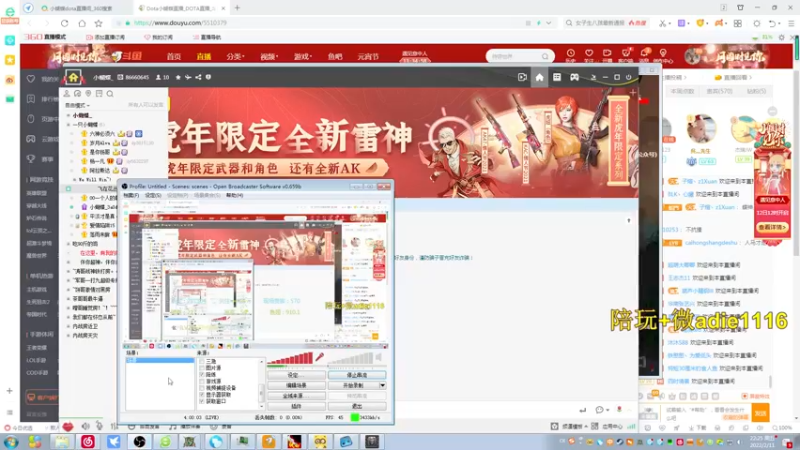The width and height of the screenshot is (800, 450).
Task: Click the 退出 button in OBS
Action: 357,406
